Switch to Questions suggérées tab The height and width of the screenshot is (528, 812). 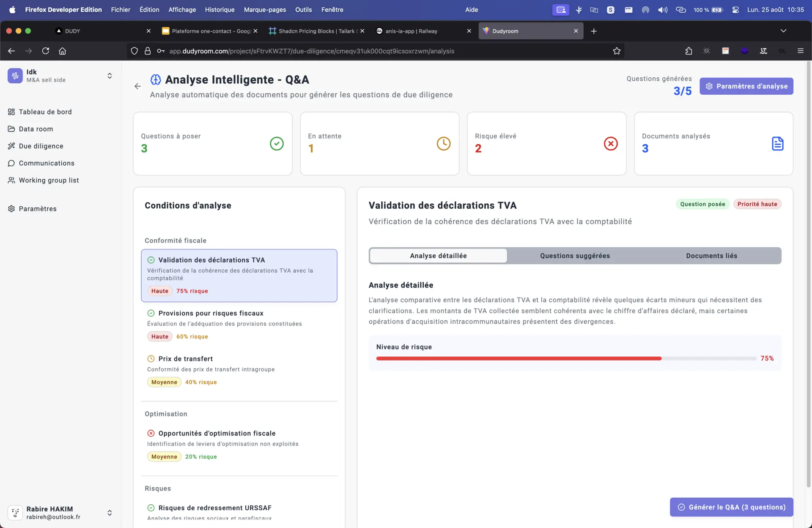(575, 256)
